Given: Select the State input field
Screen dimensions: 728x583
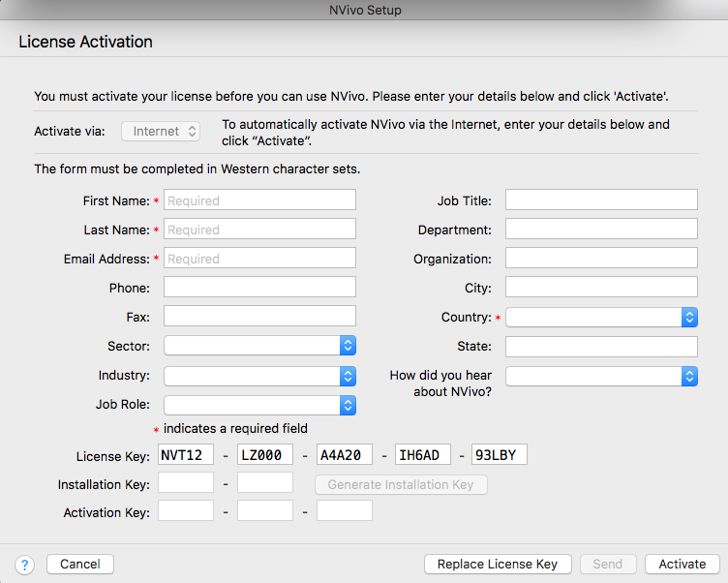Looking at the screenshot, I should click(600, 347).
